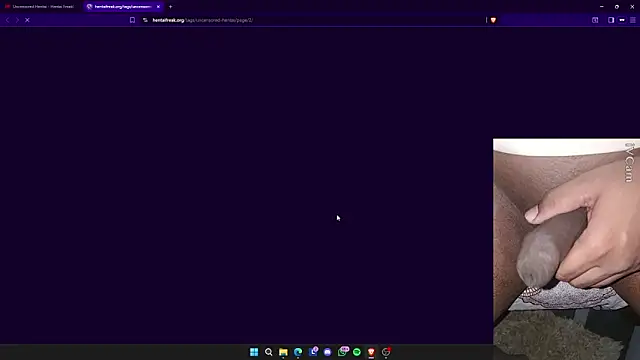Close the browser window

click(x=632, y=7)
